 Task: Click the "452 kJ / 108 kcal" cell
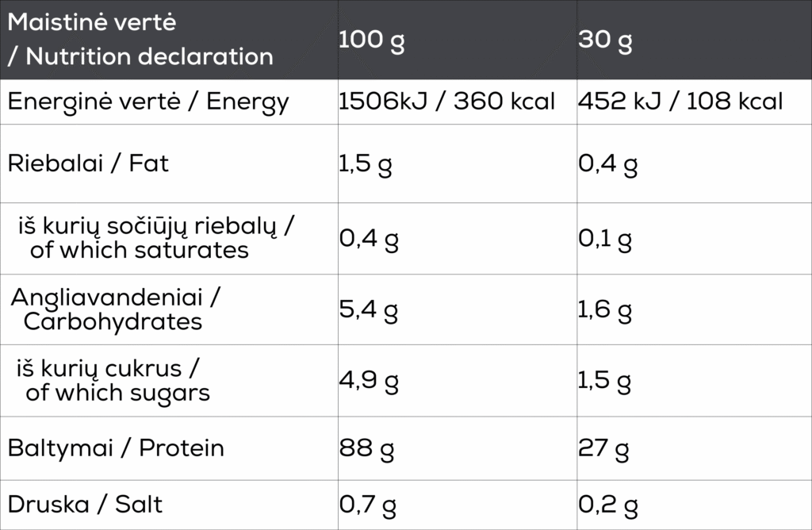click(x=680, y=102)
